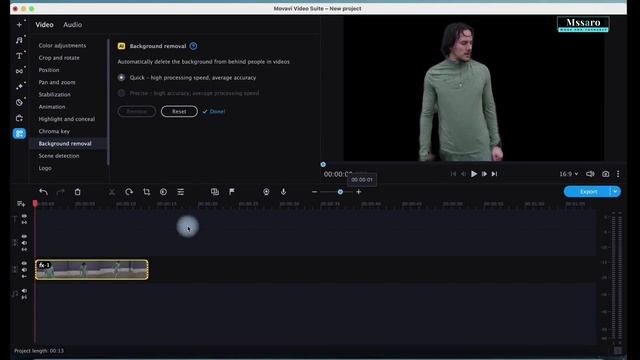Rotate the clip with rotate icon
640x360 pixels.
click(x=129, y=192)
